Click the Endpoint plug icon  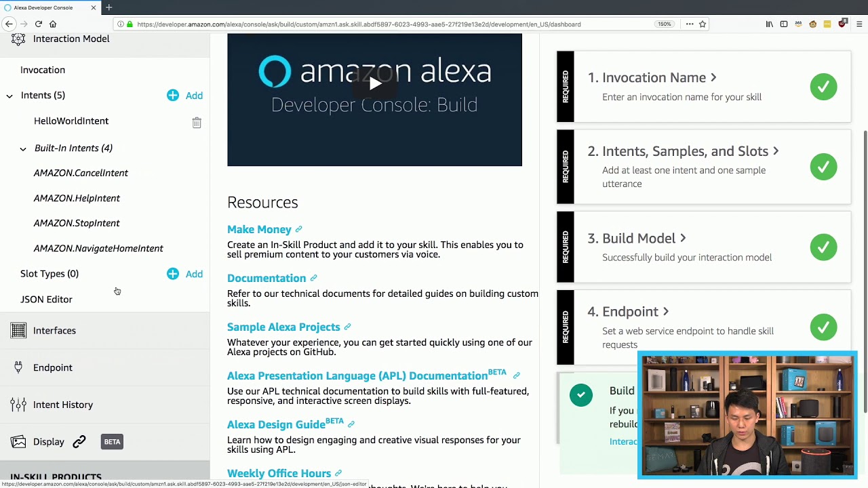point(18,367)
